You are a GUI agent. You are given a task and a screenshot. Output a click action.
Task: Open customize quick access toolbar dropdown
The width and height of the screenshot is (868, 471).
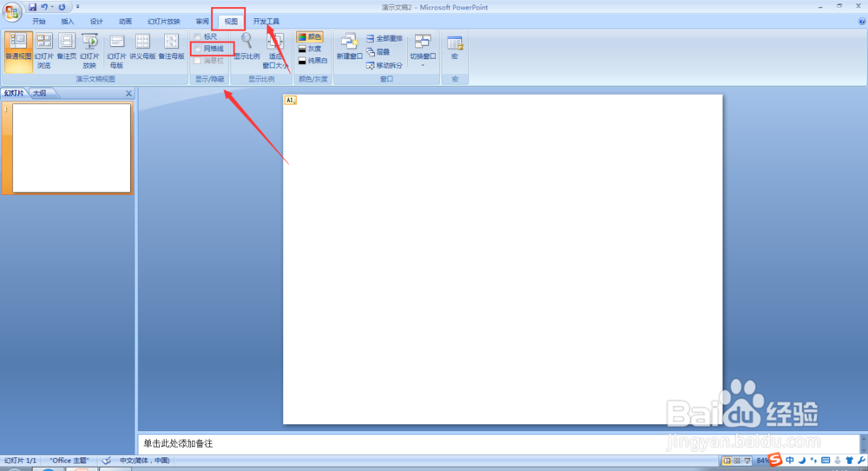coord(78,7)
